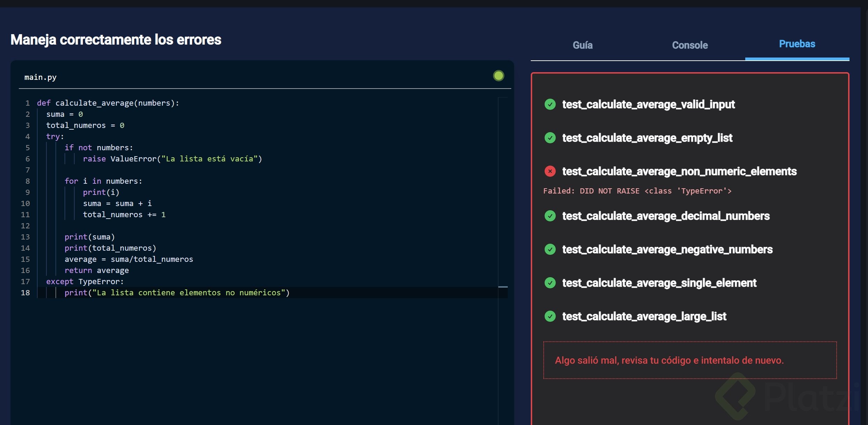868x425 pixels.
Task: Click line number 7 in the gutter
Action: (x=27, y=170)
